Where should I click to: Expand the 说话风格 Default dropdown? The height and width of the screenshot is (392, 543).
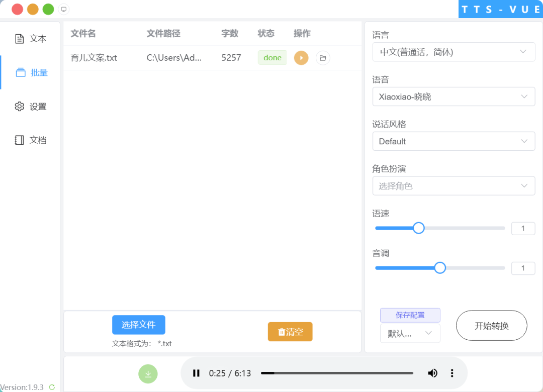pyautogui.click(x=454, y=141)
